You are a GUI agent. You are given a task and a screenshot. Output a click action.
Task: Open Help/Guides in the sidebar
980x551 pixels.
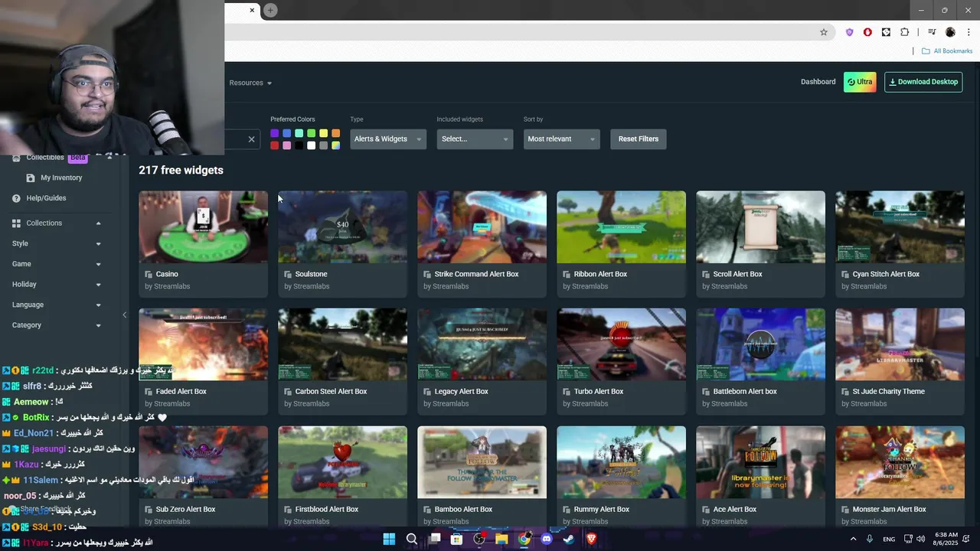[x=46, y=198]
